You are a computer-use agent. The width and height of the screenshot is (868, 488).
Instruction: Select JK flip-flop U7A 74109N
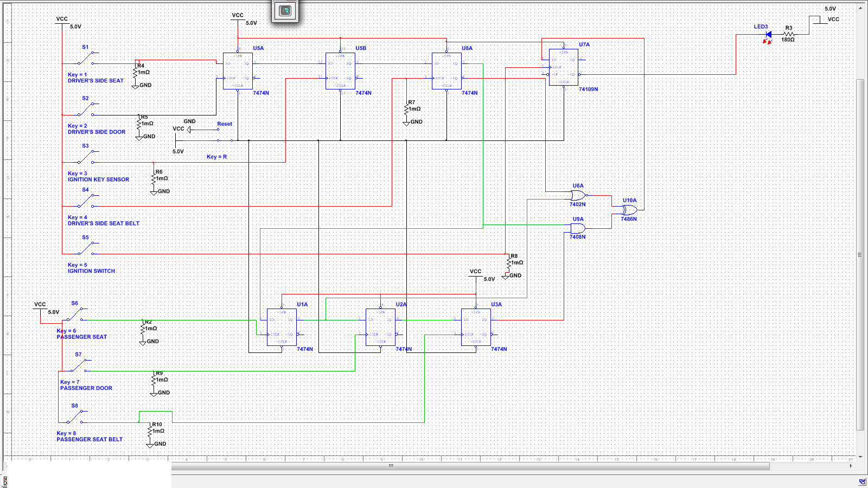564,67
